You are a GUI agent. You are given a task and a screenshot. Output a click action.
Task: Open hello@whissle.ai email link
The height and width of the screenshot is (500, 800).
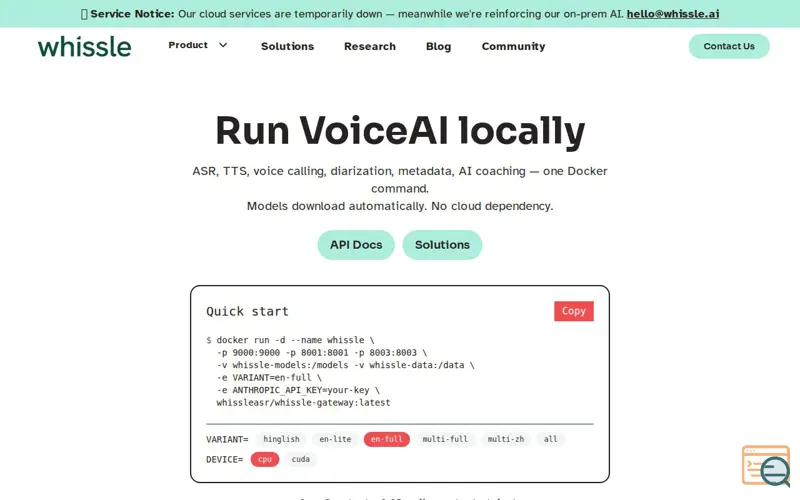point(672,14)
